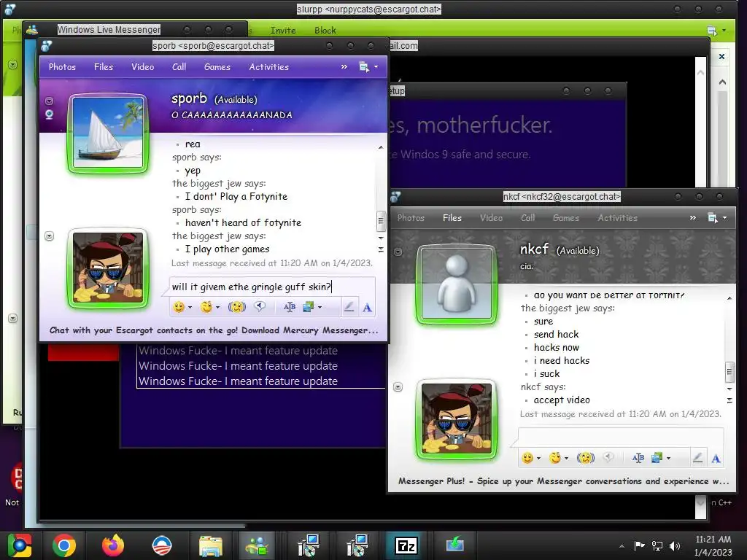The height and width of the screenshot is (560, 747).
Task: Open Call menu in sporb window
Action: point(179,67)
